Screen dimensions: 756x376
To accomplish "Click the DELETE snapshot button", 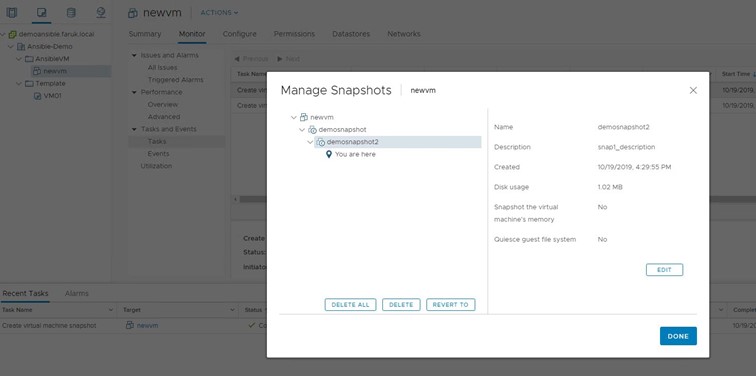I will pyautogui.click(x=401, y=305).
